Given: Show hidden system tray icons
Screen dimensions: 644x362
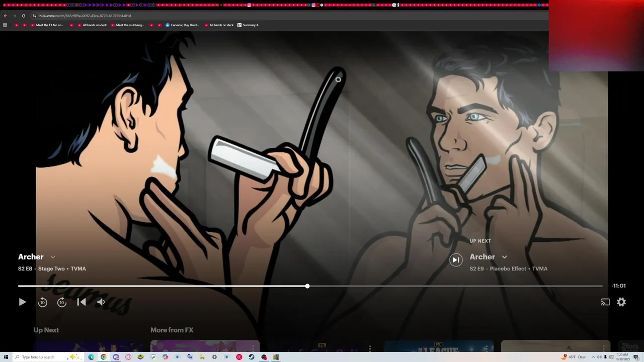Looking at the screenshot, I should pos(593,357).
